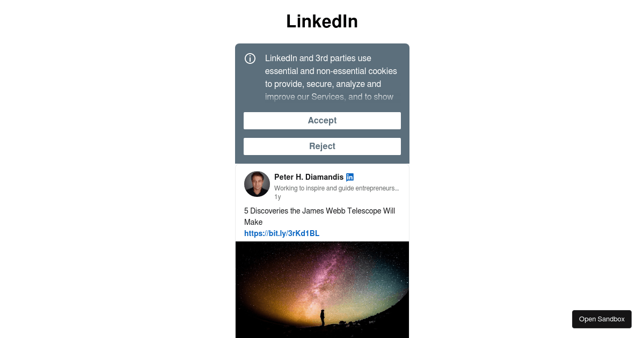Click the cookie notice text's first line

click(318, 58)
